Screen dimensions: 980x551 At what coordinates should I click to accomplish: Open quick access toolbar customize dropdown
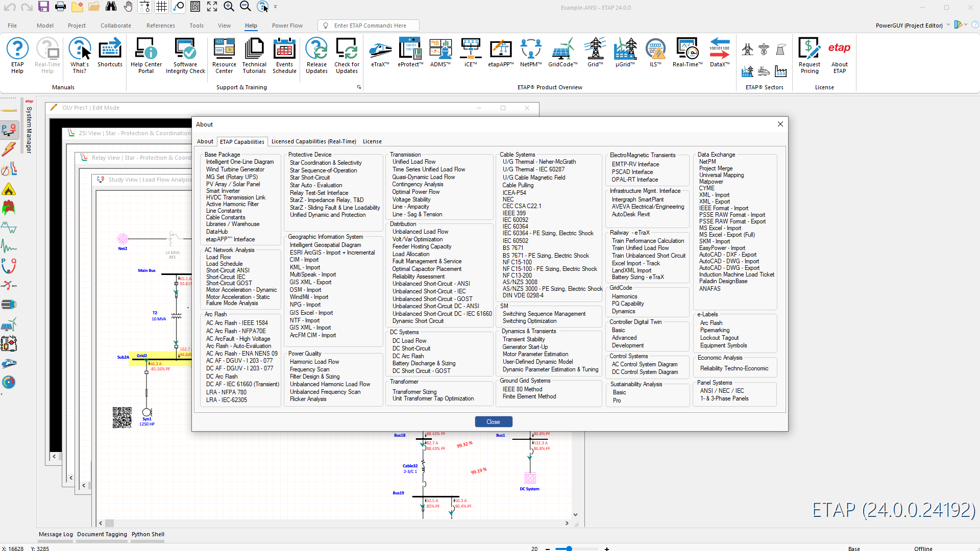click(276, 7)
